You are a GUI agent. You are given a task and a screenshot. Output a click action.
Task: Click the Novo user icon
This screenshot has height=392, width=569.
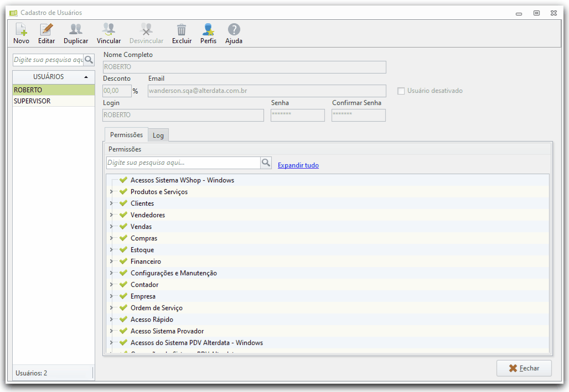coord(21,29)
